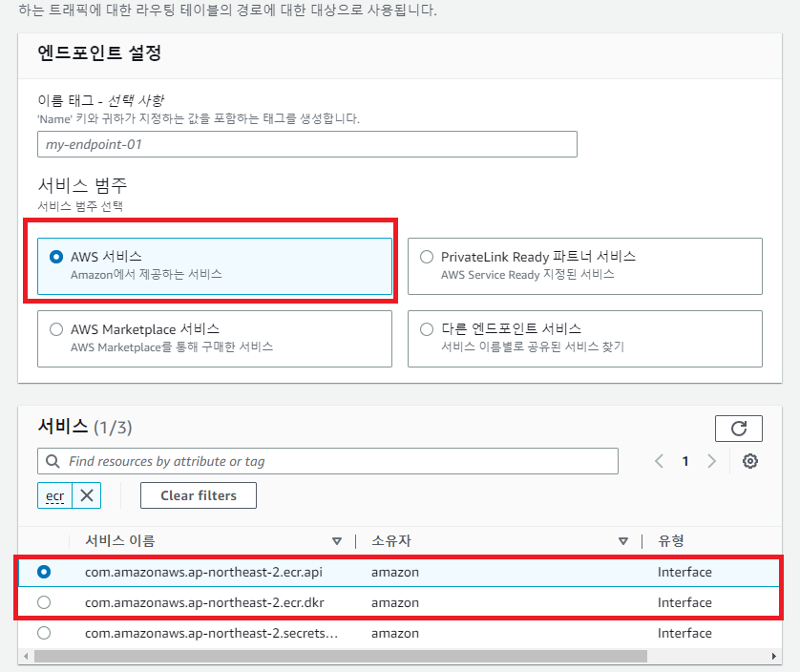Click 엔드포인트 설정 heading
The height and width of the screenshot is (672, 800).
[99, 52]
